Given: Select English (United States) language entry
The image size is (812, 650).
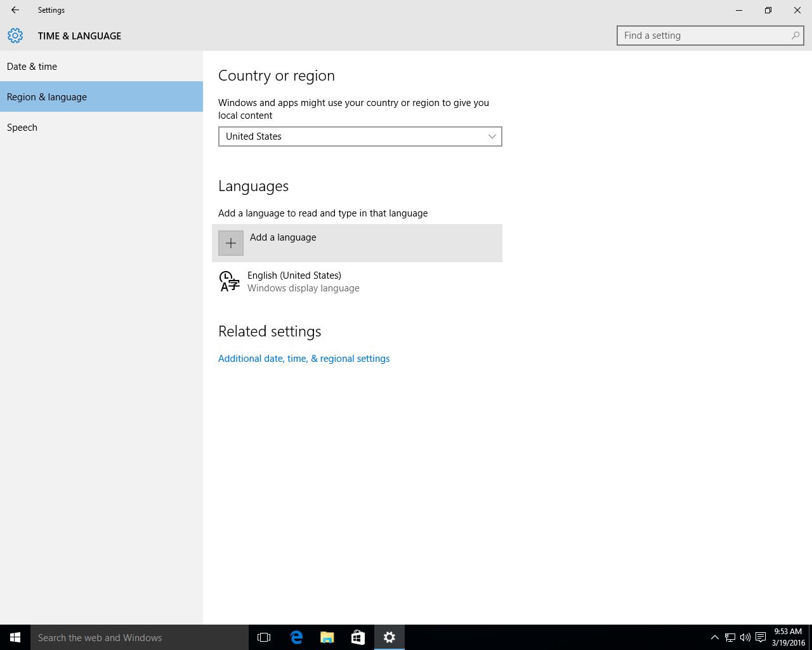Looking at the screenshot, I should (x=357, y=281).
